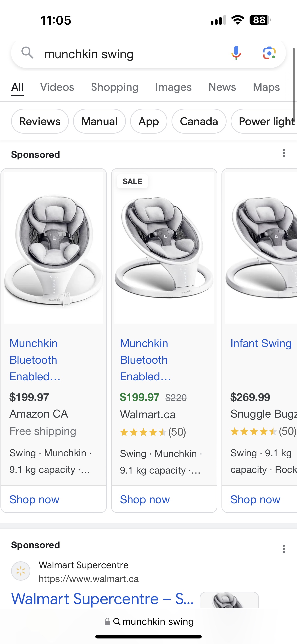Switch to the Videos tab
297x644 pixels.
pyautogui.click(x=57, y=87)
